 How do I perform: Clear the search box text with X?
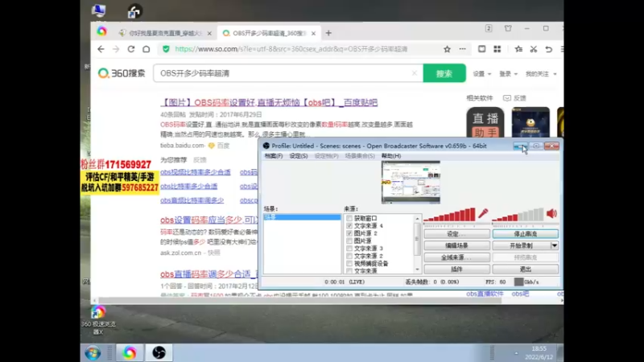(415, 73)
